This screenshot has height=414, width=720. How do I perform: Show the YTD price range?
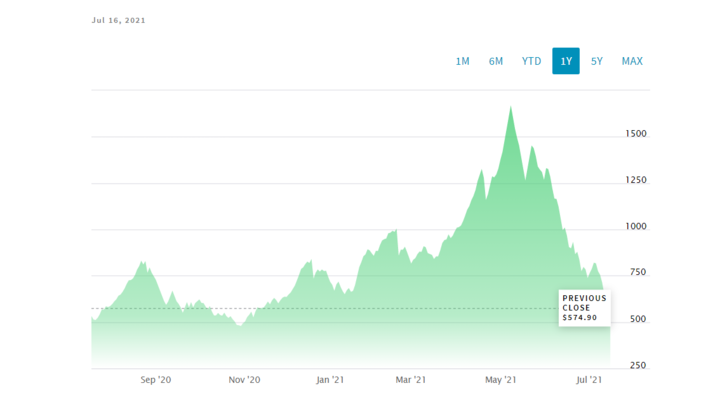[531, 61]
